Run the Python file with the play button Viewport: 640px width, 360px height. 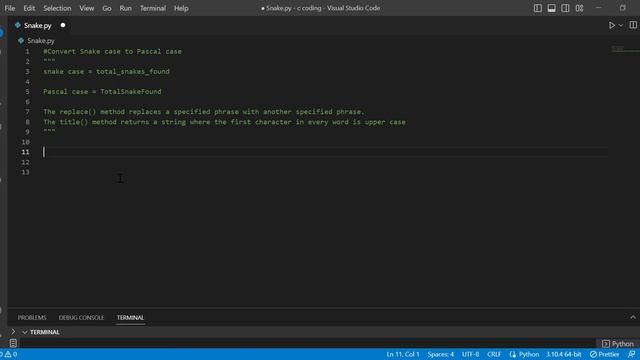click(611, 25)
